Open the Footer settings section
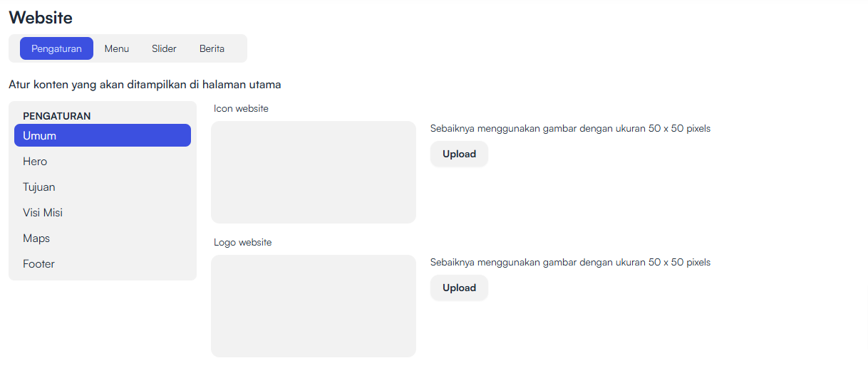The width and height of the screenshot is (868, 368). pyautogui.click(x=38, y=264)
